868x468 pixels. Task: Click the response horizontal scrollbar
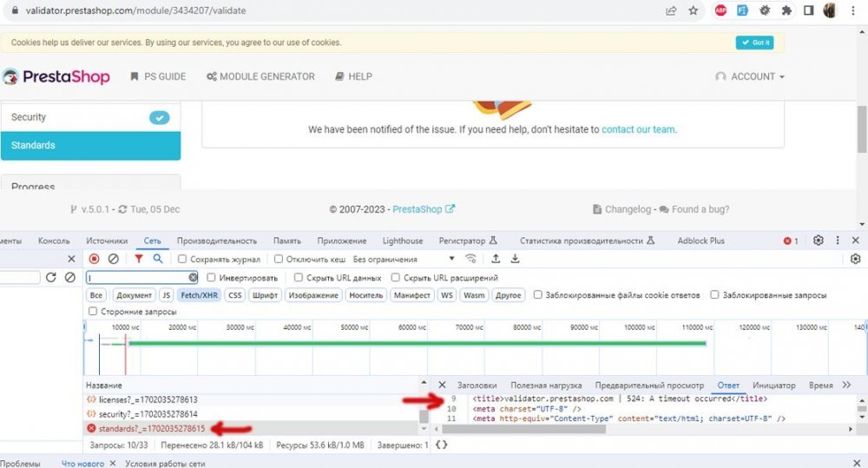click(523, 429)
